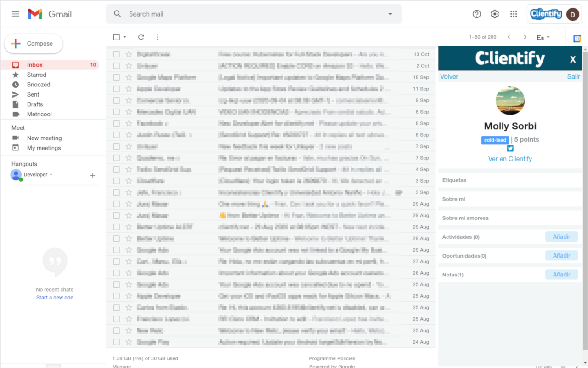Star the 27 Aug email
The image size is (588, 368).
point(129,261)
